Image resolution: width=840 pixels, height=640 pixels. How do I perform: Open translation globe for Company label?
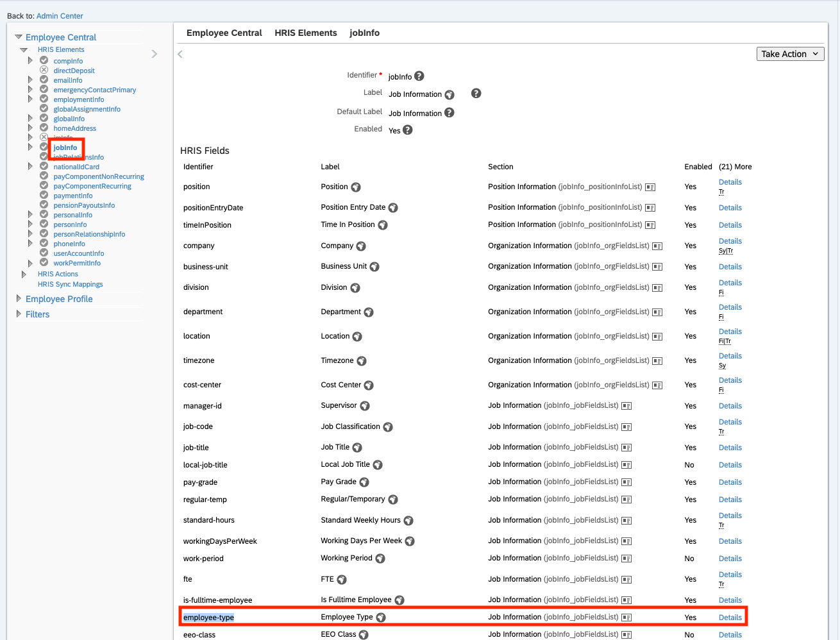[x=361, y=246]
